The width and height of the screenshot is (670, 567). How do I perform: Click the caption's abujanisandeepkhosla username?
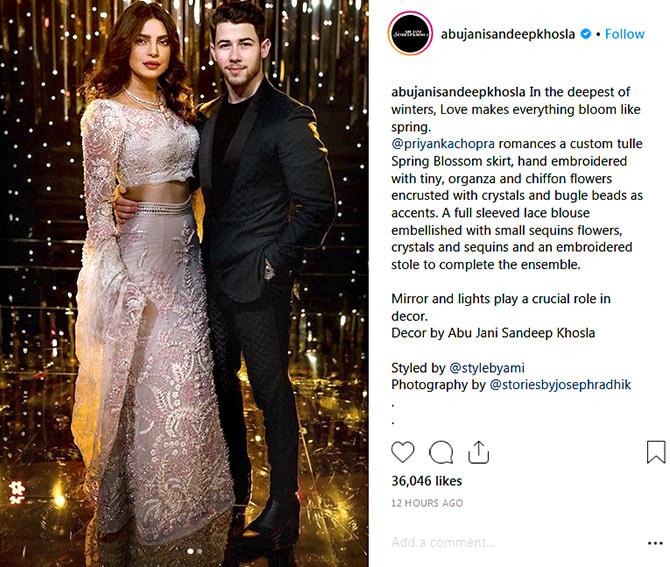[458, 92]
